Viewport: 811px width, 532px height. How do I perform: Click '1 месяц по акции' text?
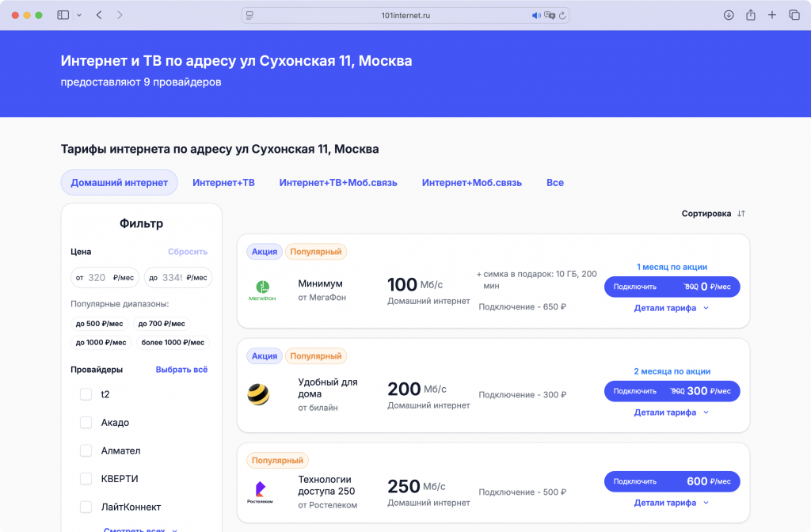(x=672, y=267)
